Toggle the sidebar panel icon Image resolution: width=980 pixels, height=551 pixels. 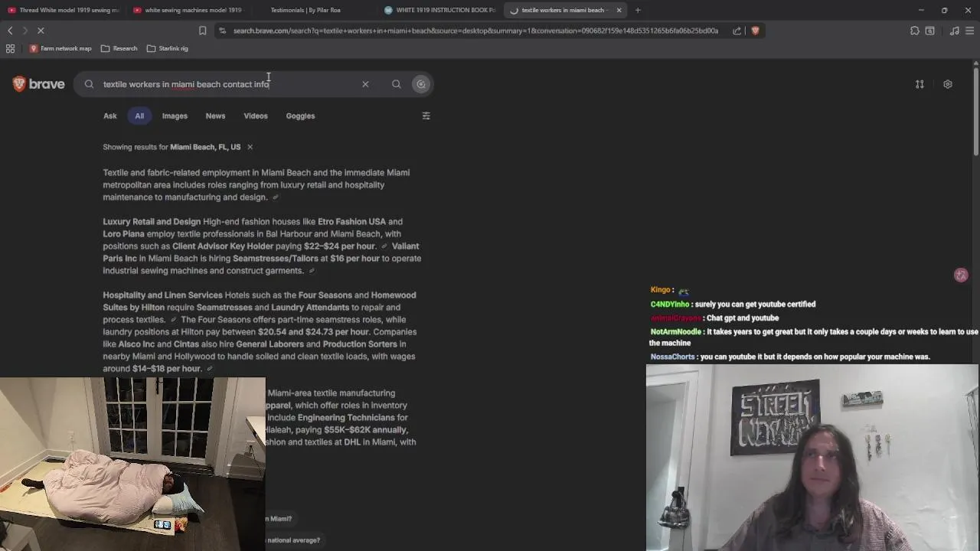[x=929, y=31]
